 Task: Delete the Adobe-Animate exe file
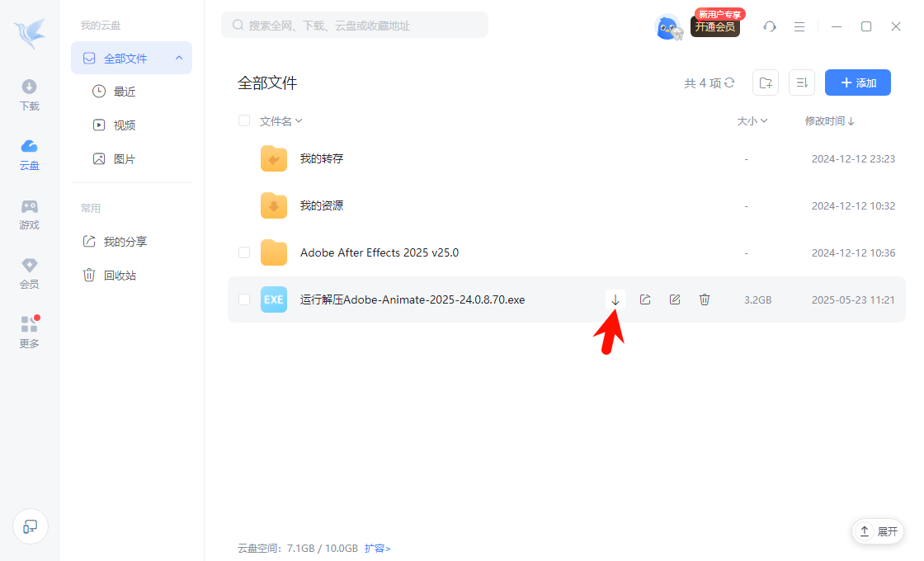click(x=705, y=299)
